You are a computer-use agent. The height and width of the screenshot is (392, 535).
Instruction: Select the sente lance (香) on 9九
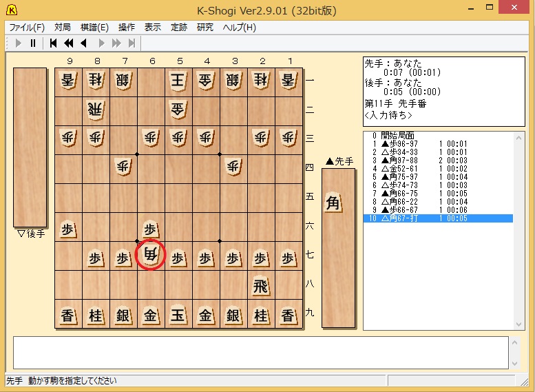(67, 315)
